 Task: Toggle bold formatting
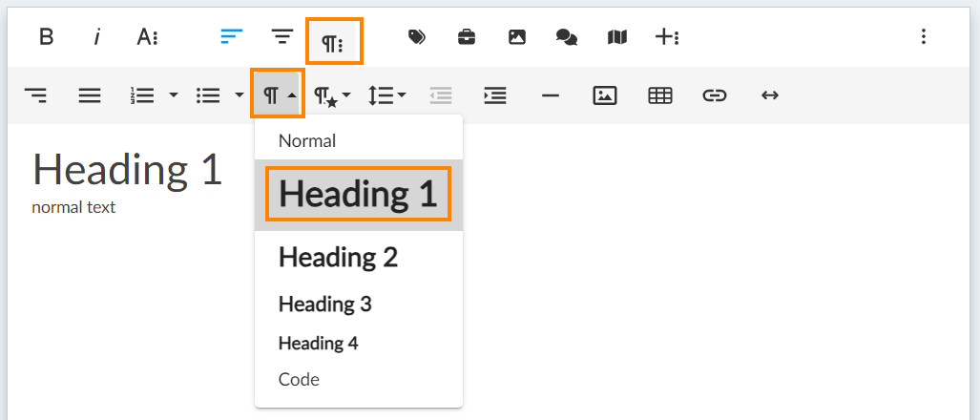pos(46,37)
